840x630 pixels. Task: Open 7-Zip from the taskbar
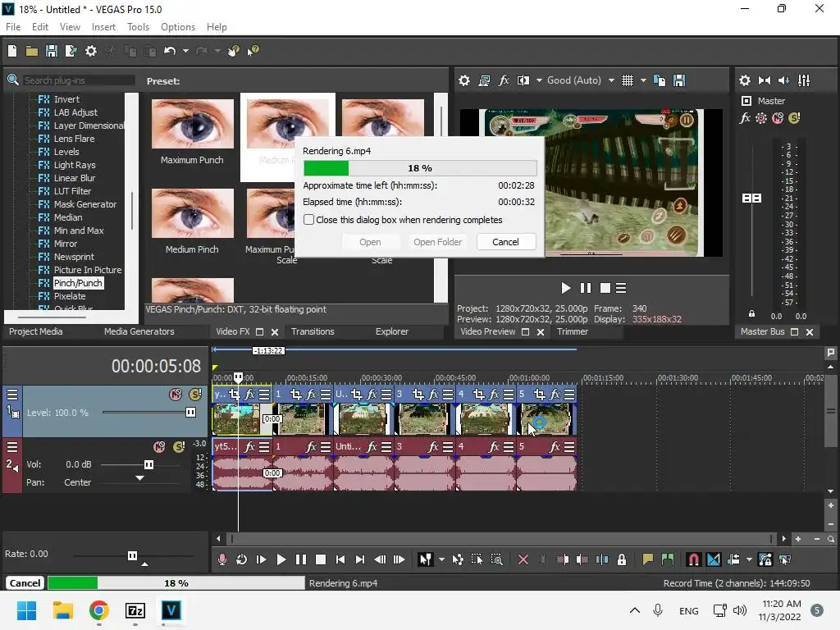point(135,610)
